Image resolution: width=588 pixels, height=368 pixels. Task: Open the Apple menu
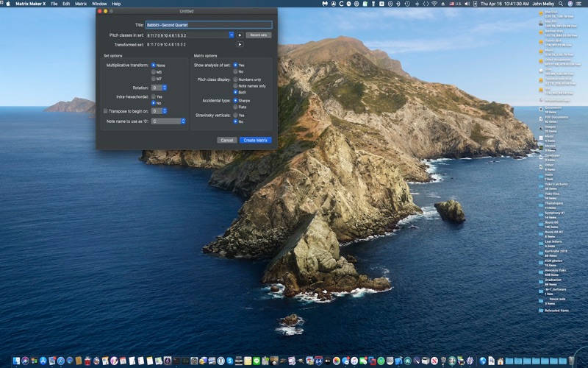pyautogui.click(x=7, y=4)
